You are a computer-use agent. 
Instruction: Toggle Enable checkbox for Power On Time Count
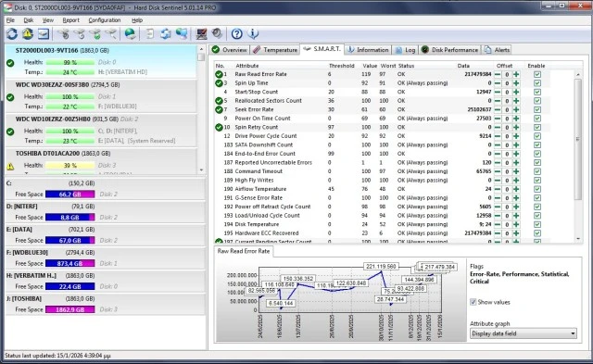pos(537,119)
